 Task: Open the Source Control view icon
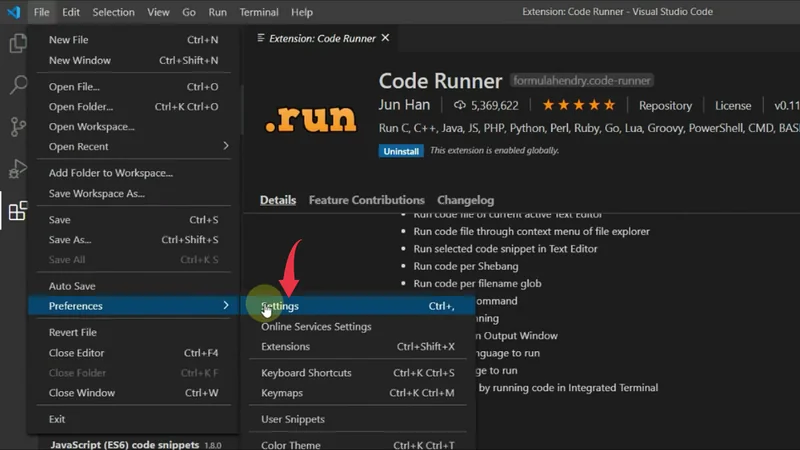[17, 127]
